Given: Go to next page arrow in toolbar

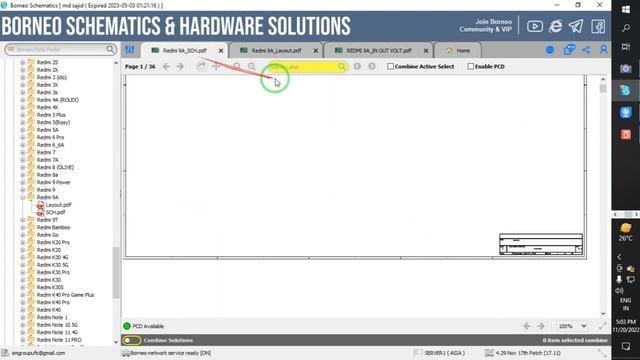Looking at the screenshot, I should (x=180, y=66).
